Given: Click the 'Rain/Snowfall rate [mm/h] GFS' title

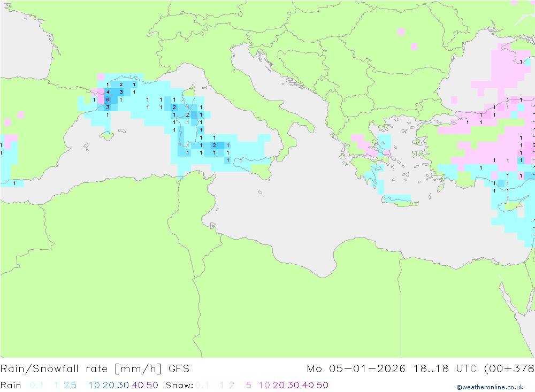Looking at the screenshot, I should [x=95, y=369].
